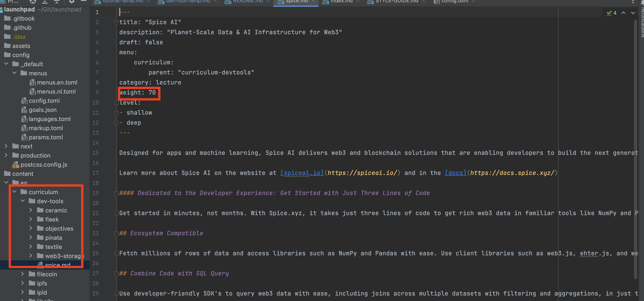The image size is (644, 301).
Task: Place cursor on 'weight: 70' line
Action: [138, 92]
